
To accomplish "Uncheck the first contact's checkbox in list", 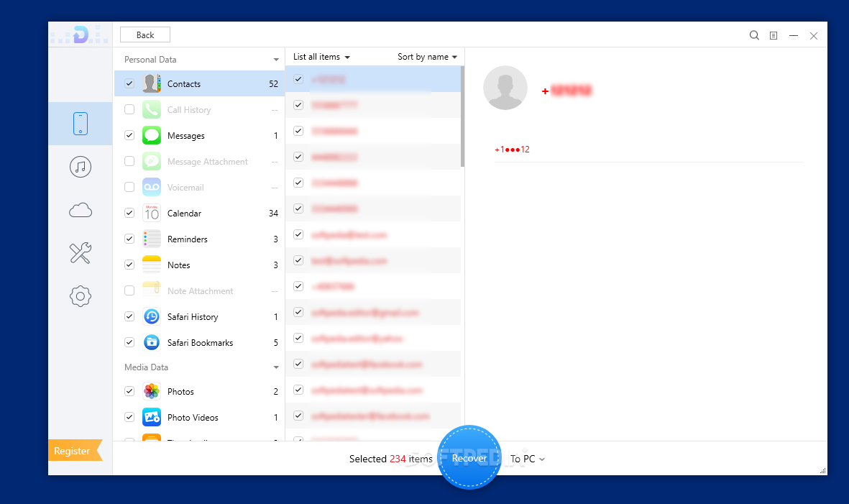I will click(x=298, y=79).
